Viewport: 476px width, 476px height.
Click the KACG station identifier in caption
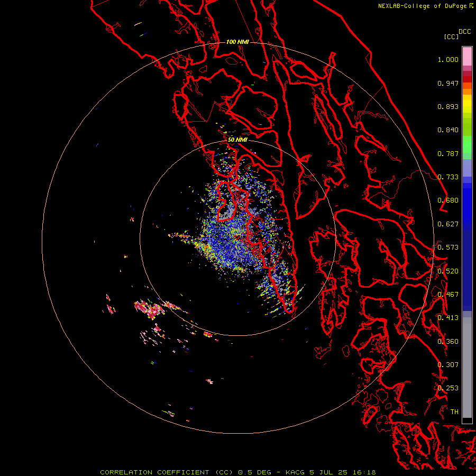pos(295,472)
